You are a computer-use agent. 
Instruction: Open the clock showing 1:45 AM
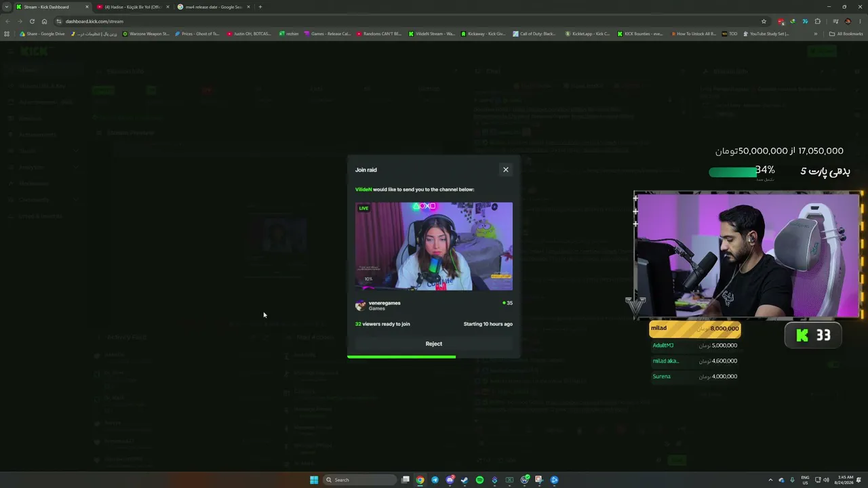[x=846, y=480]
